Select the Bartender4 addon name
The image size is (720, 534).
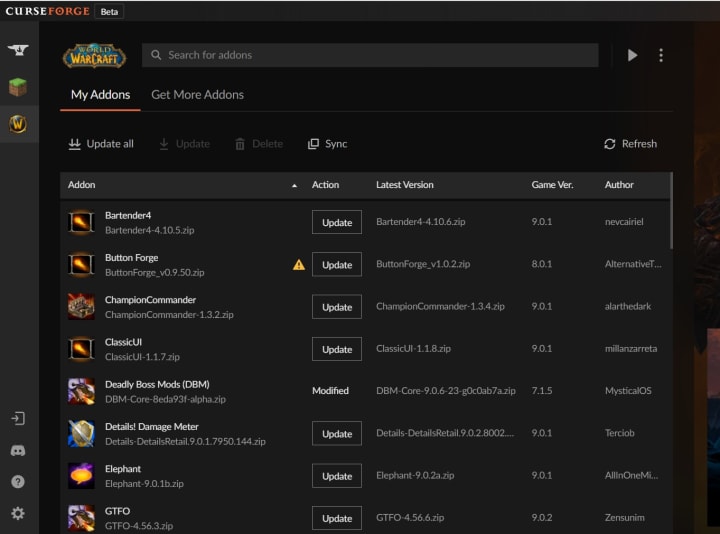(x=128, y=215)
